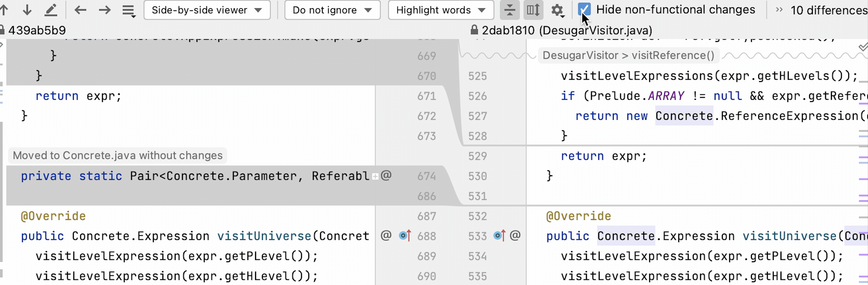The height and width of the screenshot is (285, 868).
Task: Click override gutter icon at line 688
Action: point(405,235)
